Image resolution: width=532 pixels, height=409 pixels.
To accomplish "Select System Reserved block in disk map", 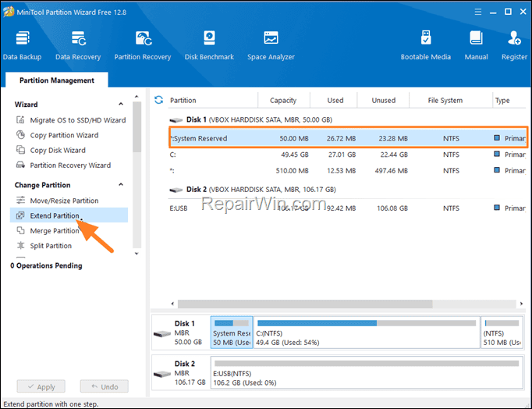I will point(232,333).
